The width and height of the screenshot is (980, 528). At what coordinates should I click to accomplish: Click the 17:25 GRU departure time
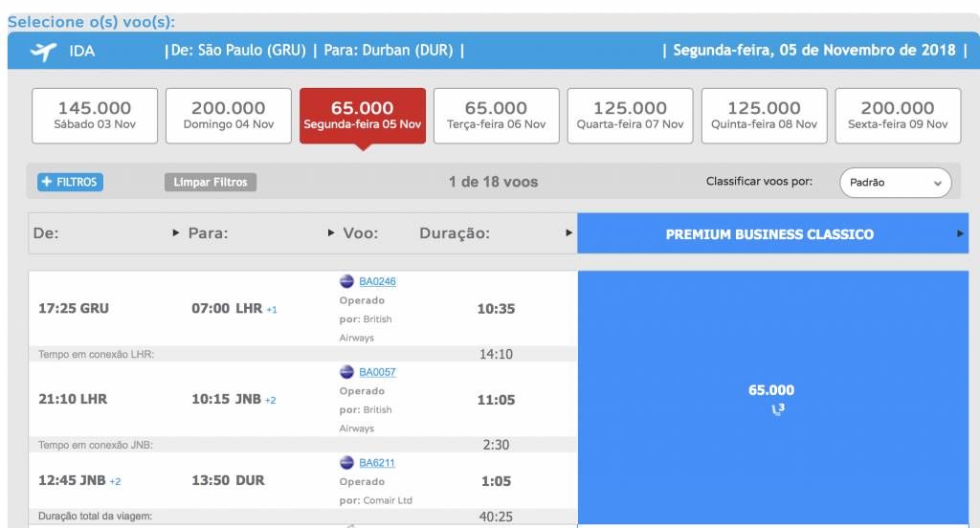point(74,309)
